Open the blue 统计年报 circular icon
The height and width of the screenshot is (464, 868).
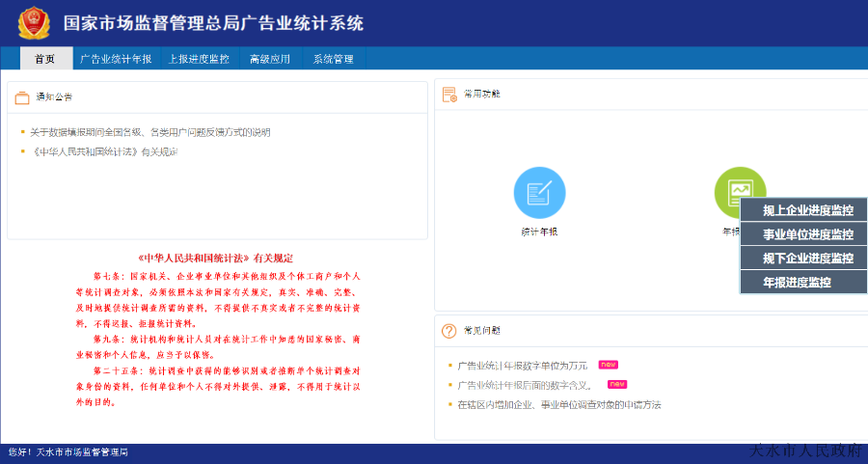pyautogui.click(x=539, y=193)
